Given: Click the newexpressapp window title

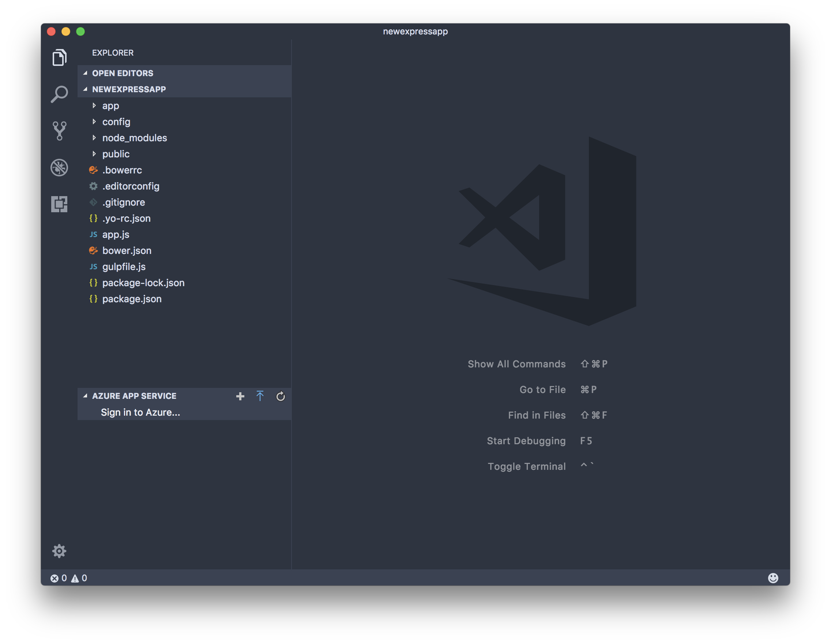Looking at the screenshot, I should coord(415,31).
